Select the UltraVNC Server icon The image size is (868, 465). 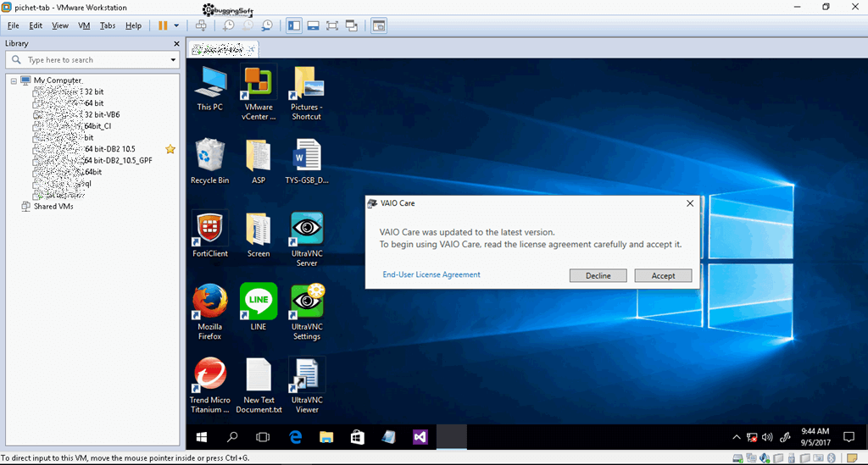307,239
